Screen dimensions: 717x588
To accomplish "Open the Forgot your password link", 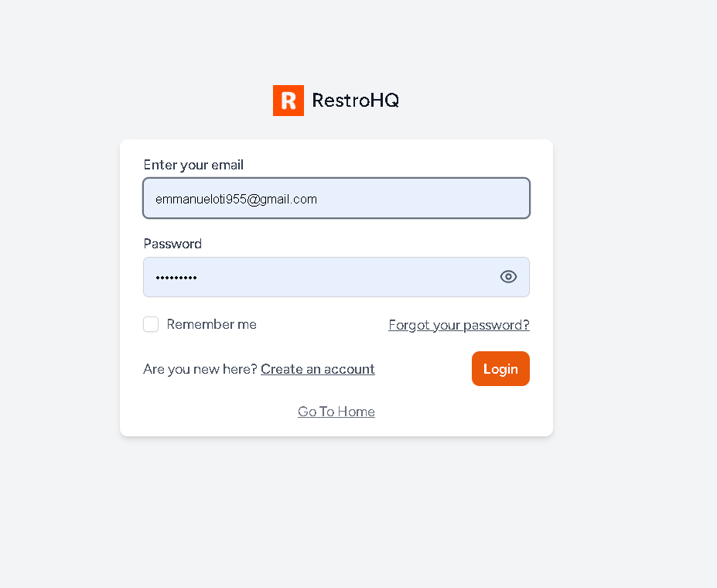I will click(459, 325).
